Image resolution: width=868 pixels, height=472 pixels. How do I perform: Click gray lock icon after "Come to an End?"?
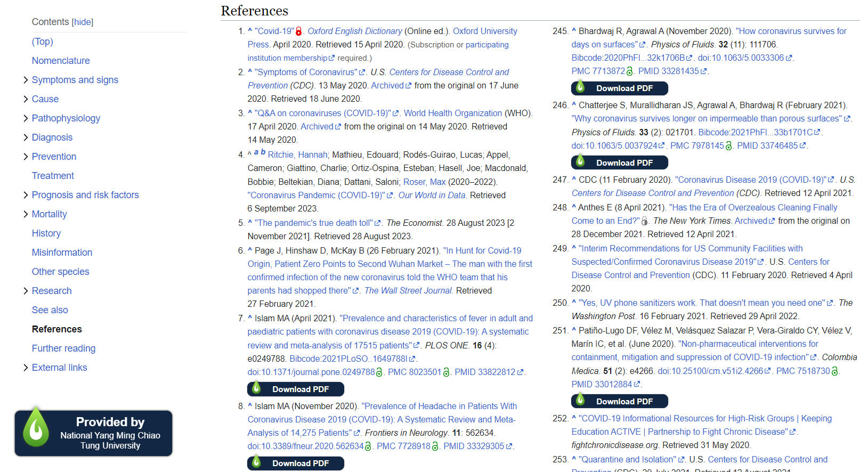point(645,221)
